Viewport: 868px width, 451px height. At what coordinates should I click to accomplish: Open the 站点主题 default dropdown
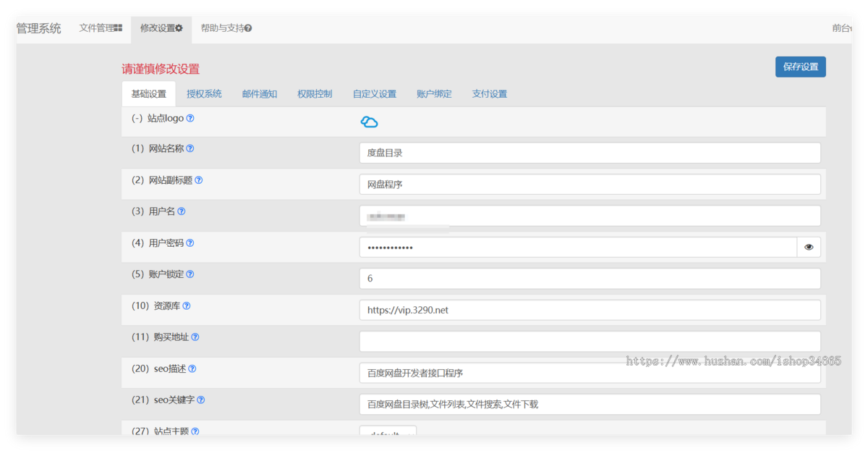388,431
